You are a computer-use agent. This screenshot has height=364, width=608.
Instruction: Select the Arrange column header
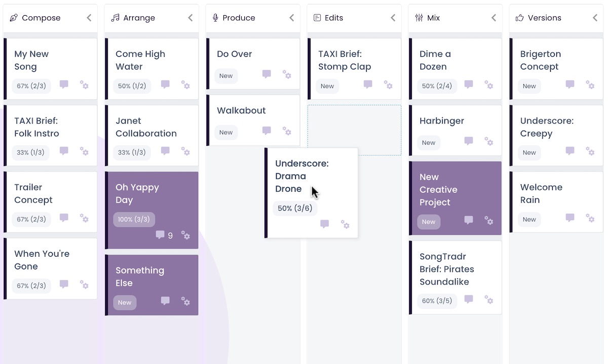[151, 18]
